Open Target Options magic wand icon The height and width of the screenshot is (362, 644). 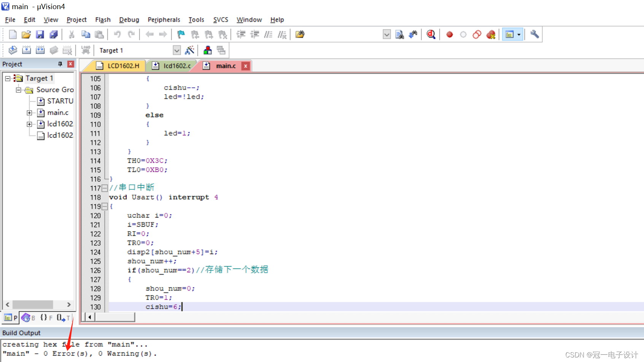click(189, 50)
